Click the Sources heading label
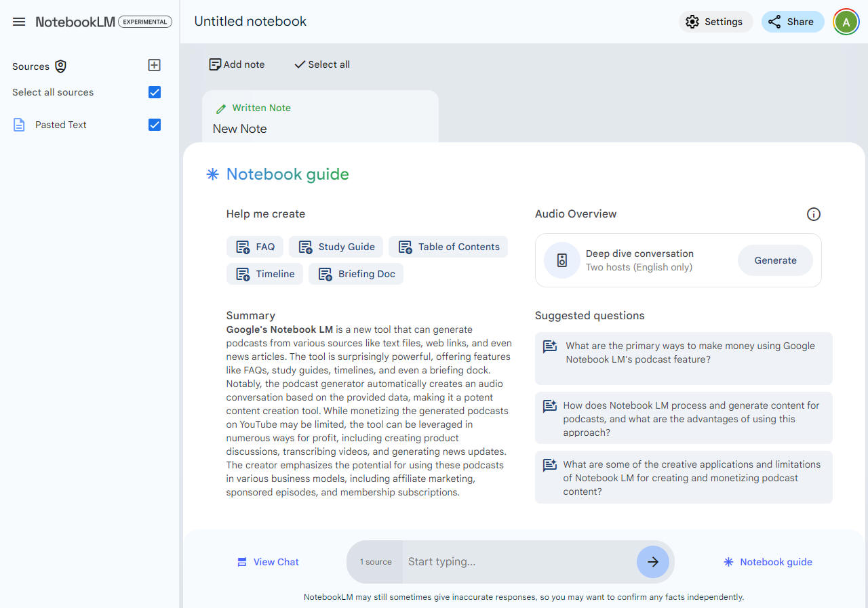Screen dimensions: 868x608 click(x=31, y=66)
